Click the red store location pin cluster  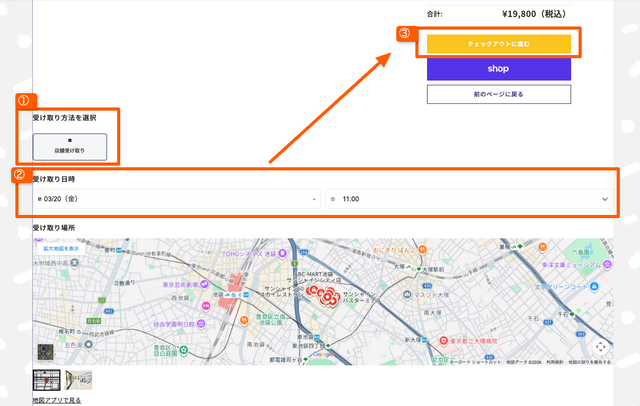click(323, 294)
